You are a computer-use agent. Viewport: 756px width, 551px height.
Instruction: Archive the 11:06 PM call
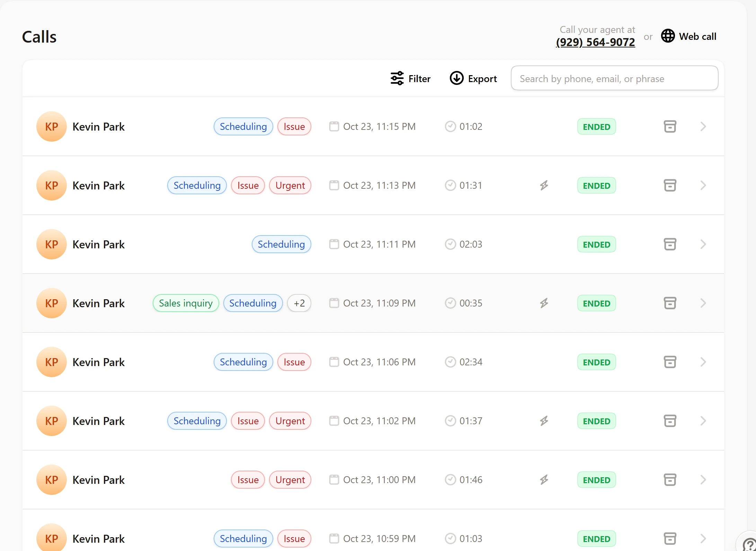(670, 362)
